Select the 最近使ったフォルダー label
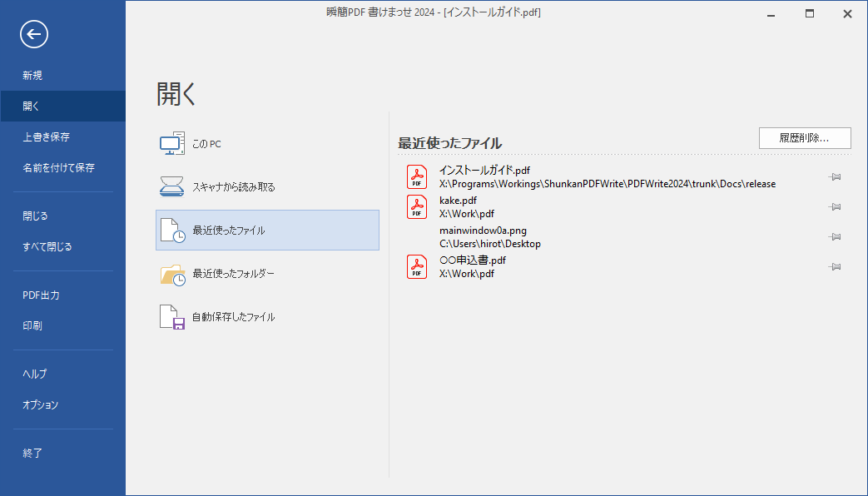The width and height of the screenshot is (868, 496). point(234,274)
